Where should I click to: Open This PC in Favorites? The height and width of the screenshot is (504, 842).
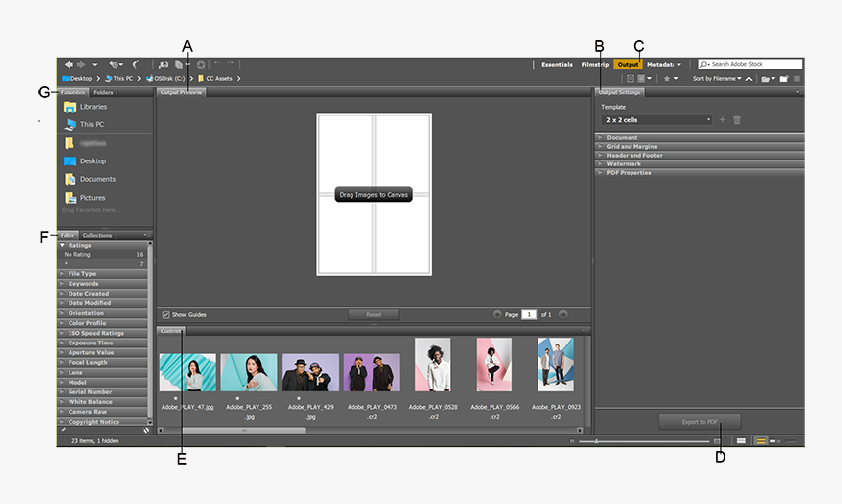pos(84,124)
